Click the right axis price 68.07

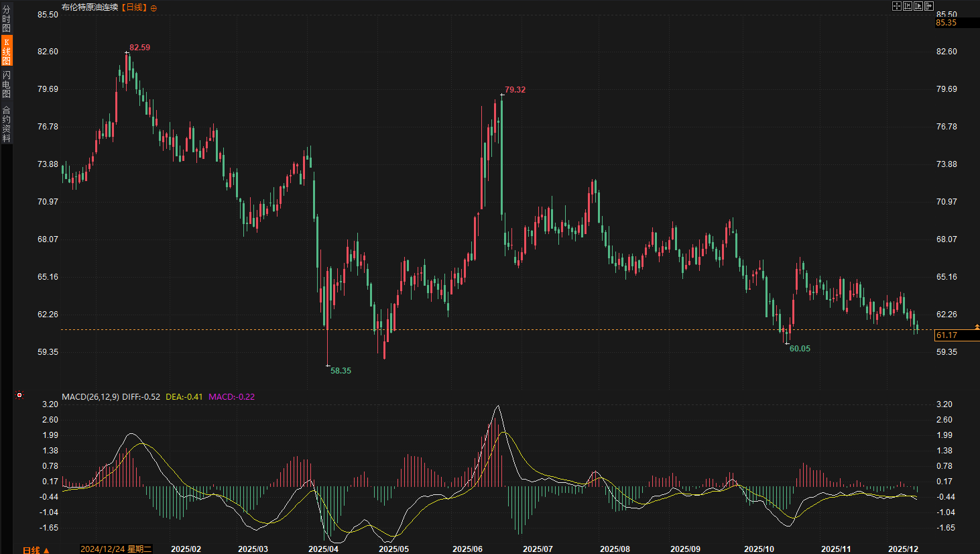[946, 239]
